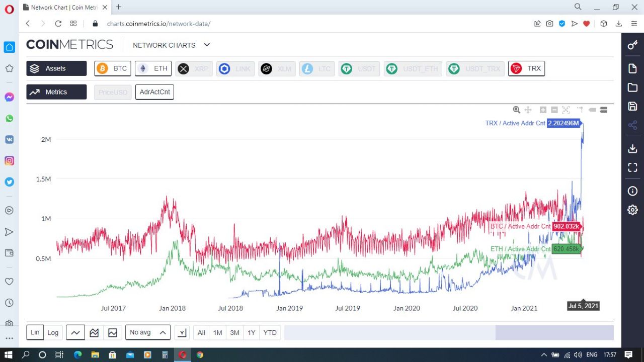
Task: Zoom in with the plus chart button
Action: click(543, 110)
